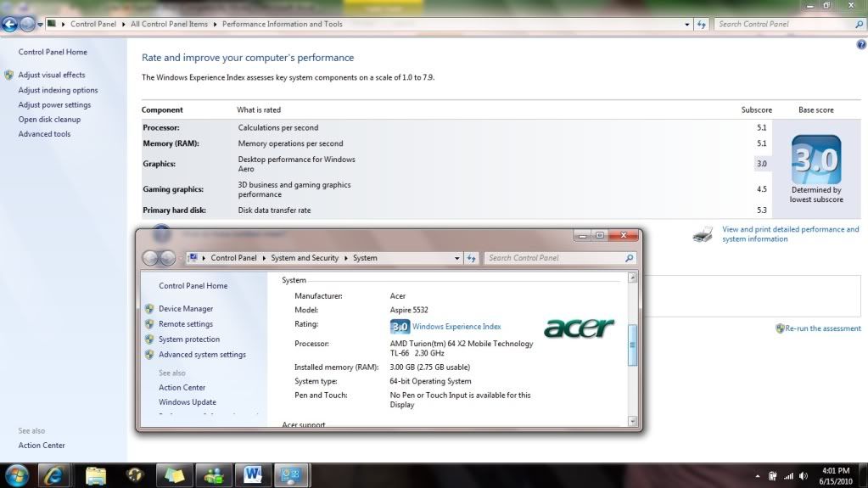Click System breadcrumb in address bar
Image resolution: width=868 pixels, height=488 pixels.
pyautogui.click(x=365, y=258)
